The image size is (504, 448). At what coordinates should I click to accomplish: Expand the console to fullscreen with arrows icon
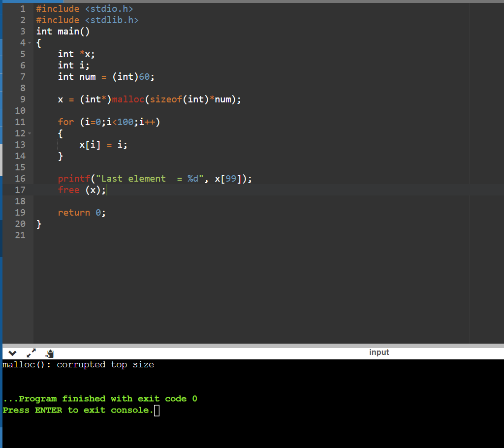(x=31, y=352)
